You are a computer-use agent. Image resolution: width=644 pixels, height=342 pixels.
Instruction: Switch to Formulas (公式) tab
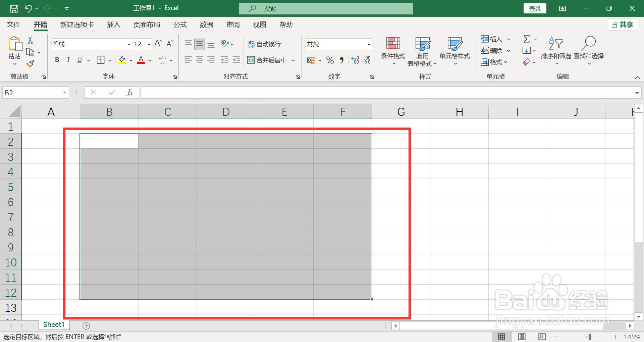[180, 25]
